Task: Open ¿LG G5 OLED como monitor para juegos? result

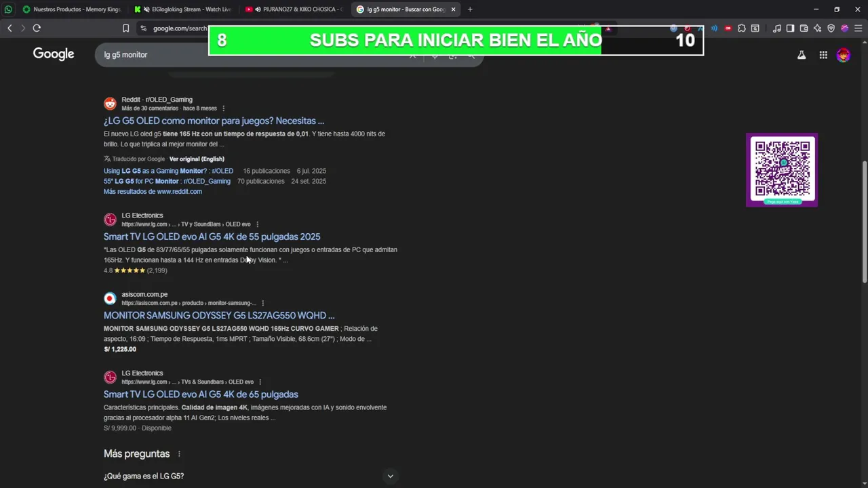Action: (214, 121)
